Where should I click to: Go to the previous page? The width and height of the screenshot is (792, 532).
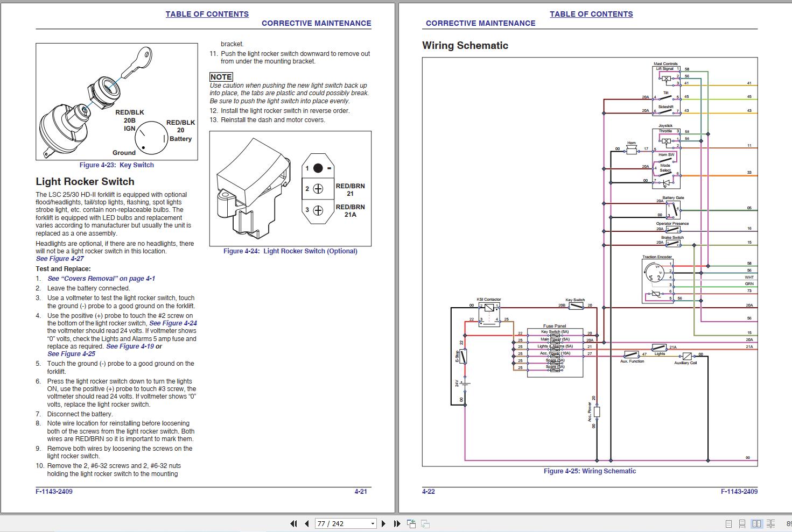(x=307, y=523)
